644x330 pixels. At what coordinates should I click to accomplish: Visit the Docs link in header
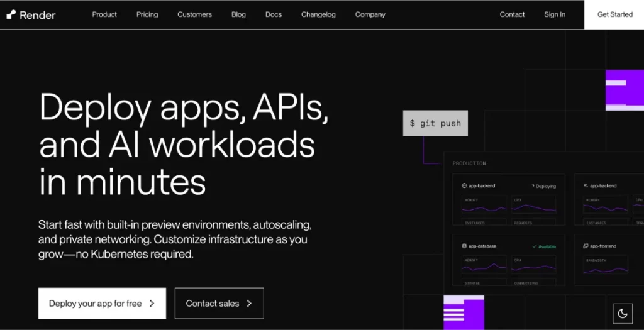[274, 14]
